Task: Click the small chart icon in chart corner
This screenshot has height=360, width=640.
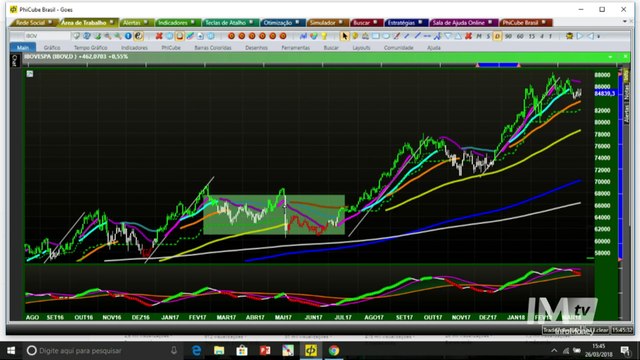Action: tap(30, 74)
